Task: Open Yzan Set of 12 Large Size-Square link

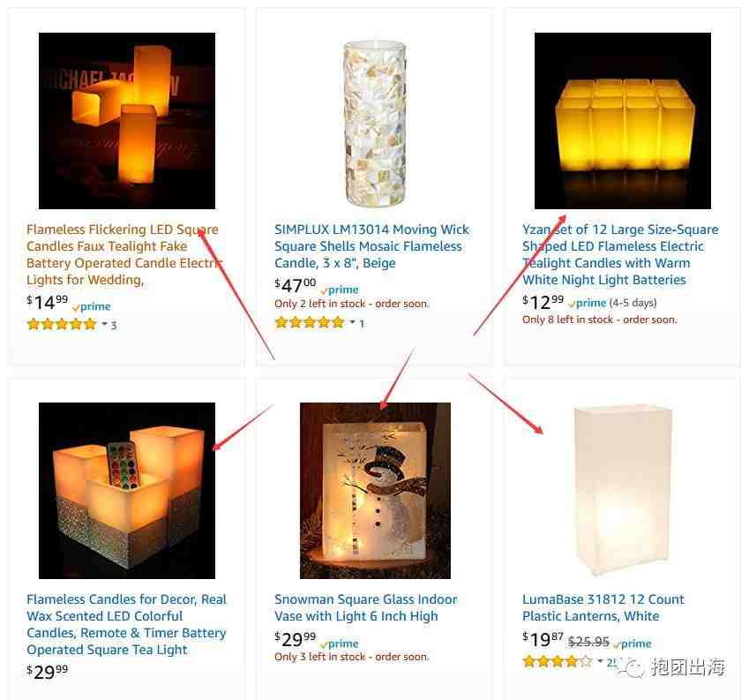Action: click(x=620, y=255)
